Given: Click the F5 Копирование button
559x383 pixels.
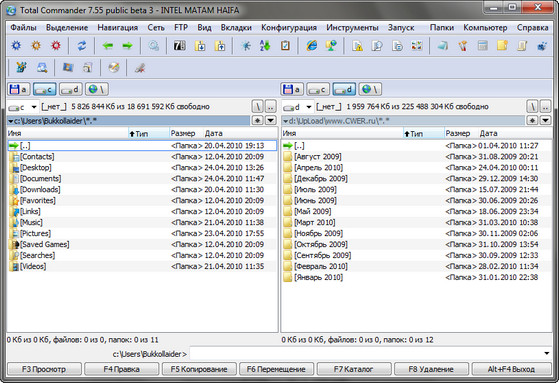Looking at the screenshot, I should click(x=199, y=369).
